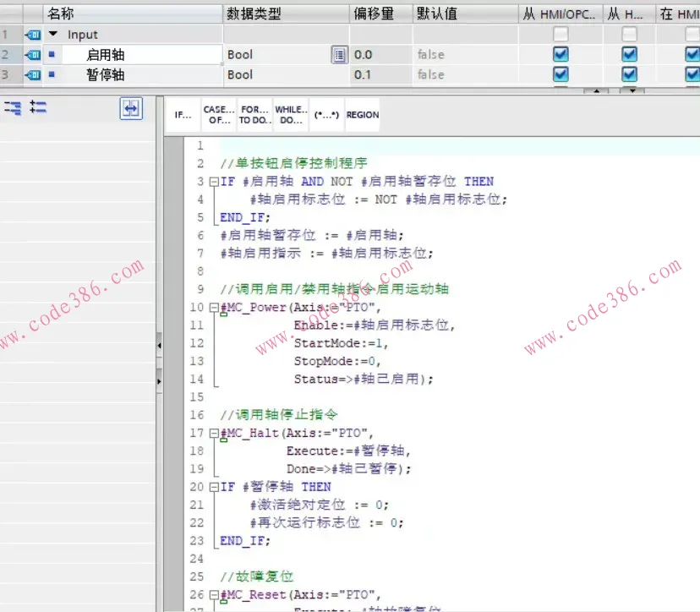Insert REGION template
Viewport: 700px width, 612px height.
pos(363,115)
